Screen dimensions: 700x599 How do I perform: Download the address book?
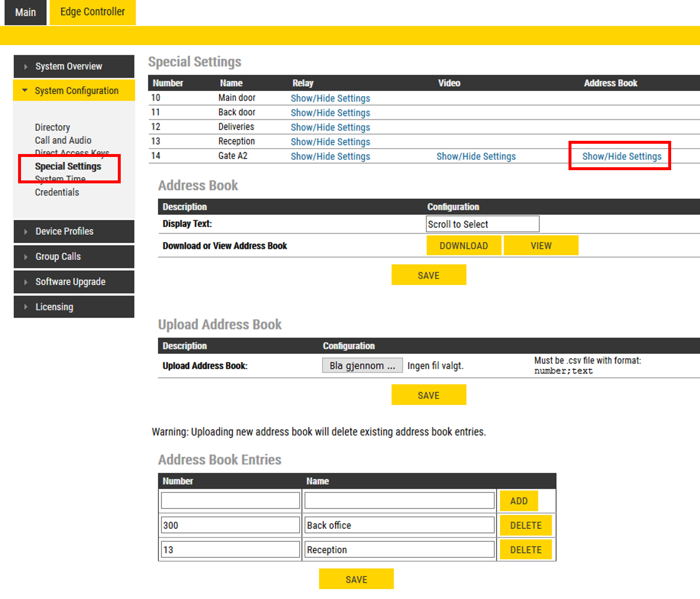tap(463, 245)
